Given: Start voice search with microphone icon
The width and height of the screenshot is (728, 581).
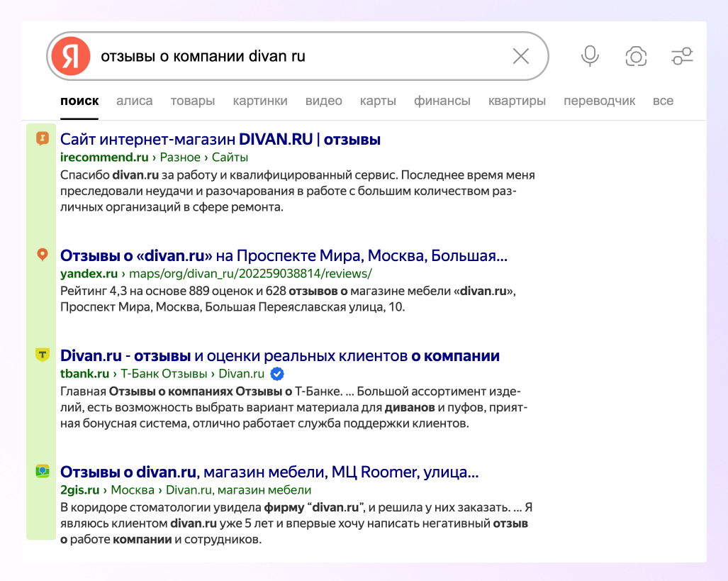Looking at the screenshot, I should [x=590, y=56].
